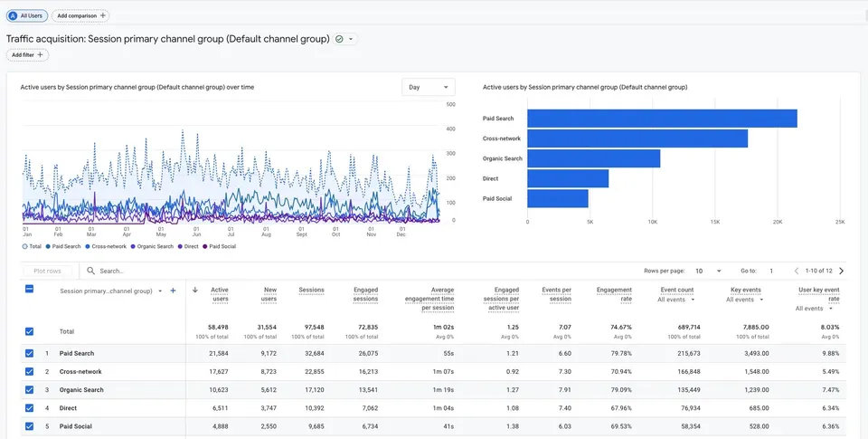Toggle the Total row checkbox
The height and width of the screenshot is (439, 868).
29,331
